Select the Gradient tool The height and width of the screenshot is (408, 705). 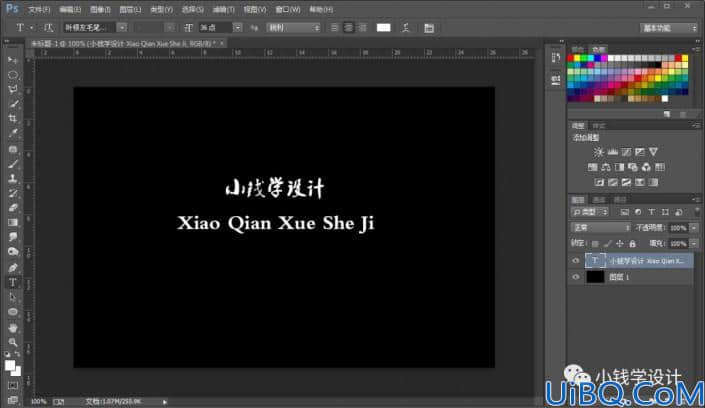point(13,223)
